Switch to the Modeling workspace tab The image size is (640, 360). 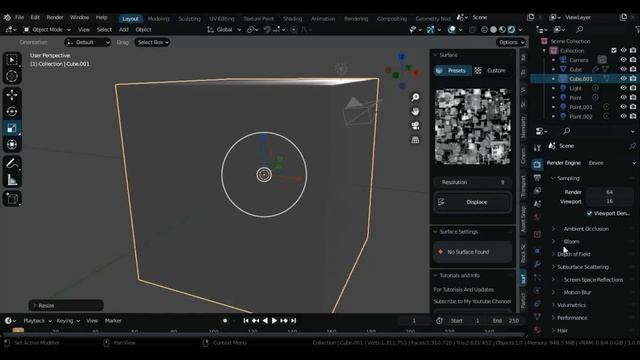pos(158,19)
